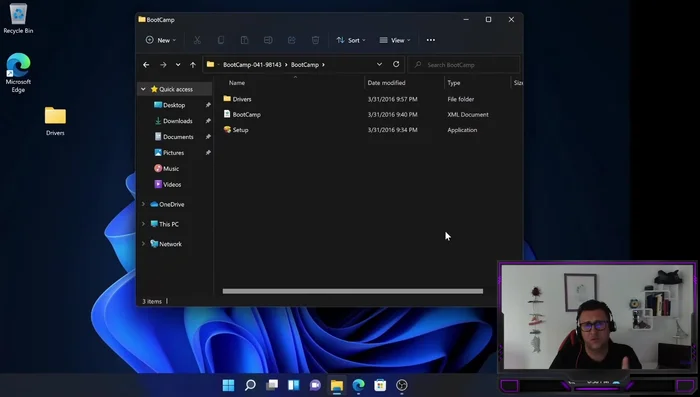Open Downloads in navigation pane
Viewport: 700px width, 397px height.
click(x=177, y=121)
